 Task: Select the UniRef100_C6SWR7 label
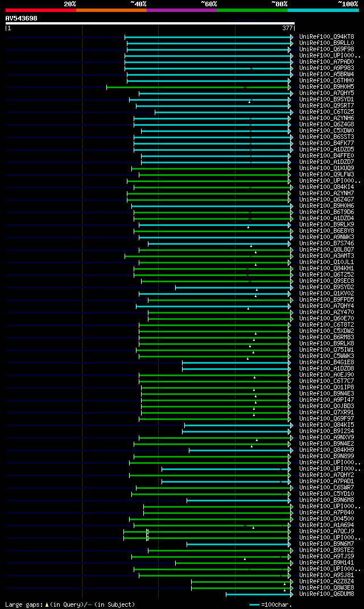326,487
